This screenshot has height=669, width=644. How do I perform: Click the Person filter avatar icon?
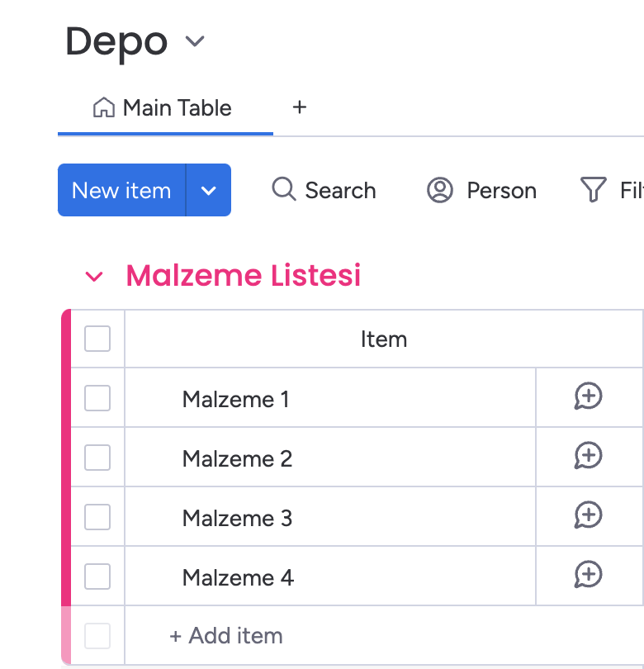(440, 190)
